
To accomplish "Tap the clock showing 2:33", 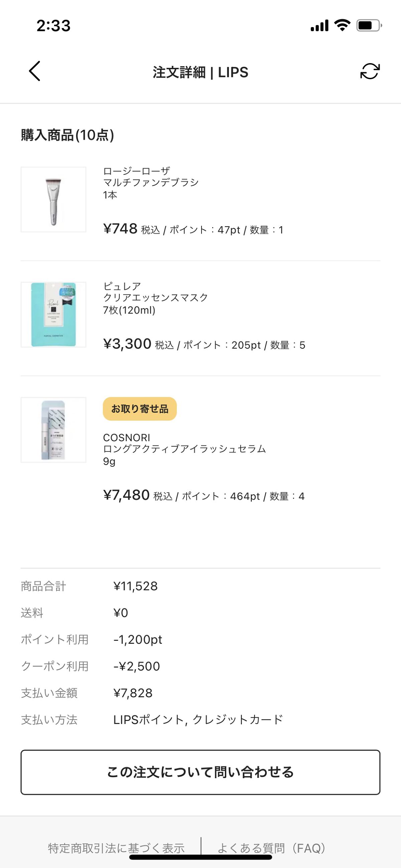I will tap(53, 26).
